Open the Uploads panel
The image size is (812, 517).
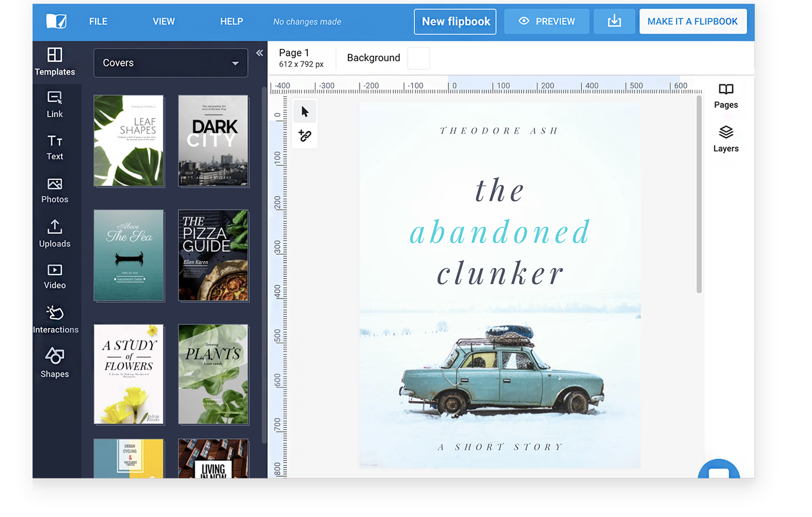pyautogui.click(x=55, y=233)
